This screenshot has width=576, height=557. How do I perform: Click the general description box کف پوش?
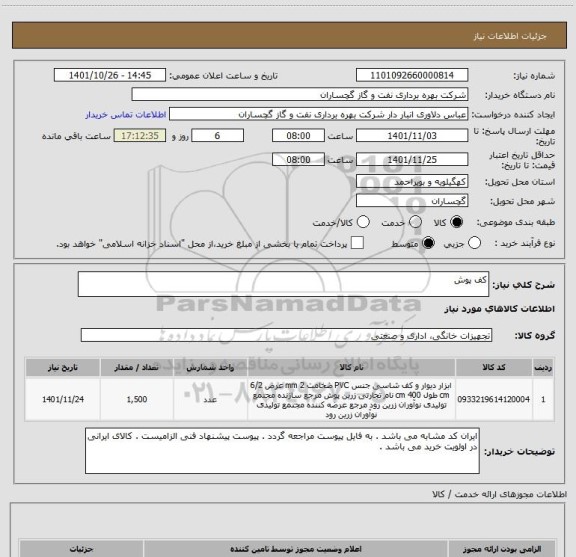(283, 284)
